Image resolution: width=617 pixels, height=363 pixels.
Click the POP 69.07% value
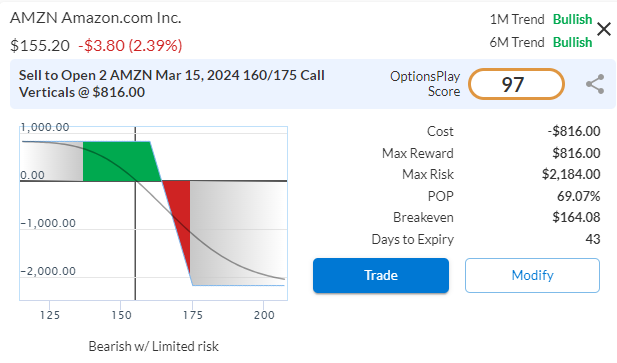coord(578,196)
